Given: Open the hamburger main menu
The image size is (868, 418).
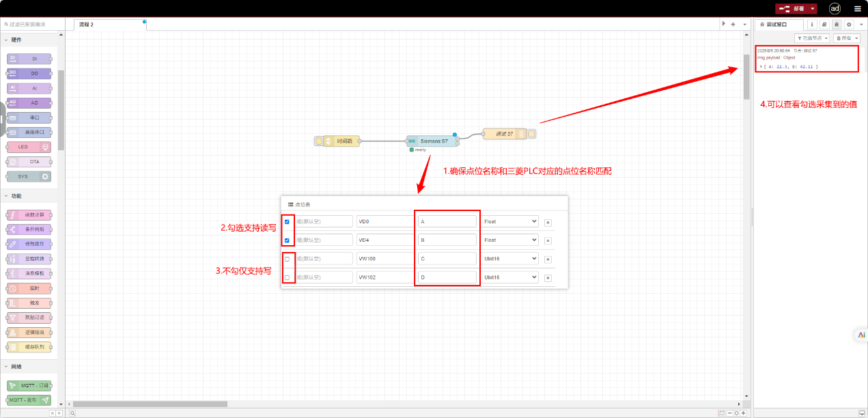Looking at the screenshot, I should (858, 9).
